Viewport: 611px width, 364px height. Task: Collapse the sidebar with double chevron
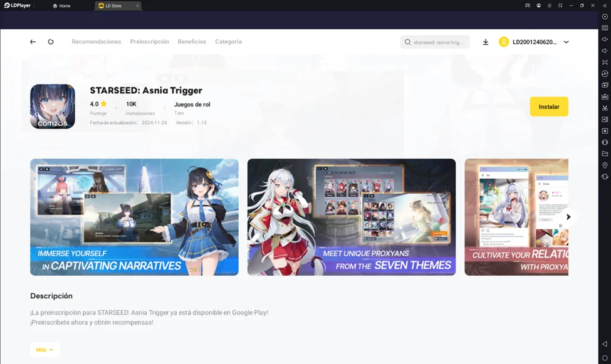pyautogui.click(x=605, y=6)
